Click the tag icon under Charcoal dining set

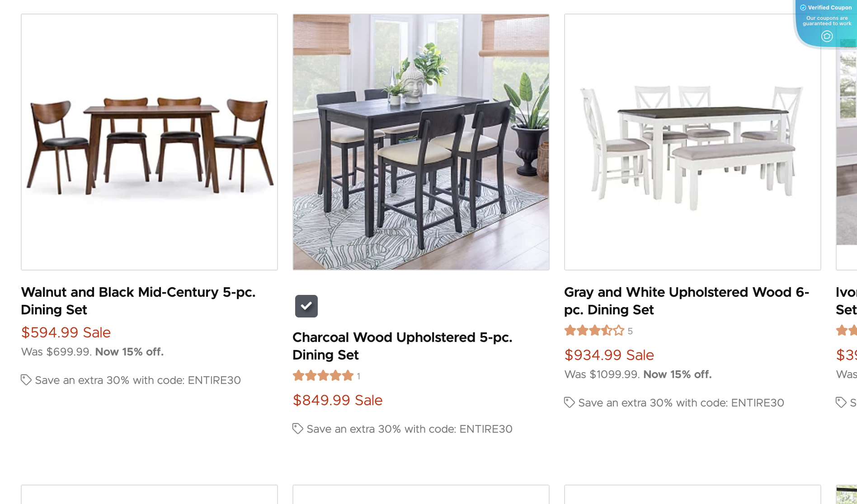[297, 429]
